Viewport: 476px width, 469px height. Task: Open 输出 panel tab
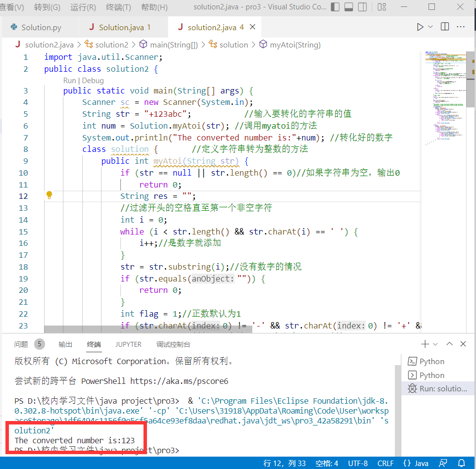(x=65, y=344)
